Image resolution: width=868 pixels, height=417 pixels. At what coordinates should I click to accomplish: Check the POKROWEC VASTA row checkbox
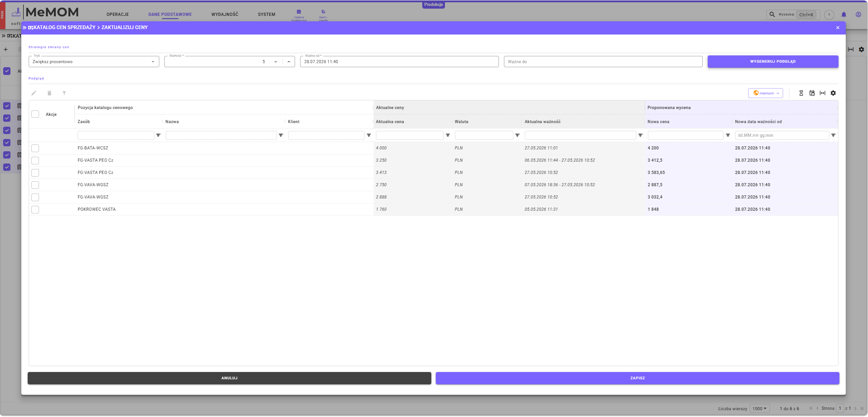pos(35,209)
